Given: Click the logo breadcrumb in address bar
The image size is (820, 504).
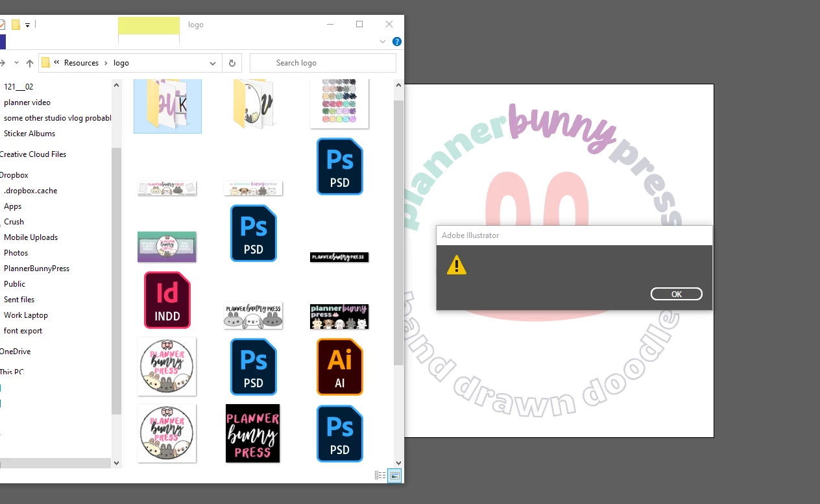Looking at the screenshot, I should (x=121, y=63).
